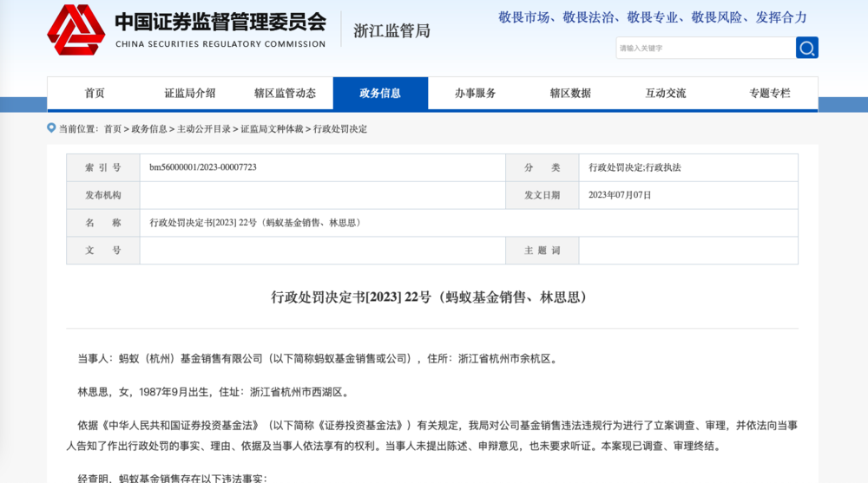Open the 辖区监管动态 navigation tab

pyautogui.click(x=285, y=94)
